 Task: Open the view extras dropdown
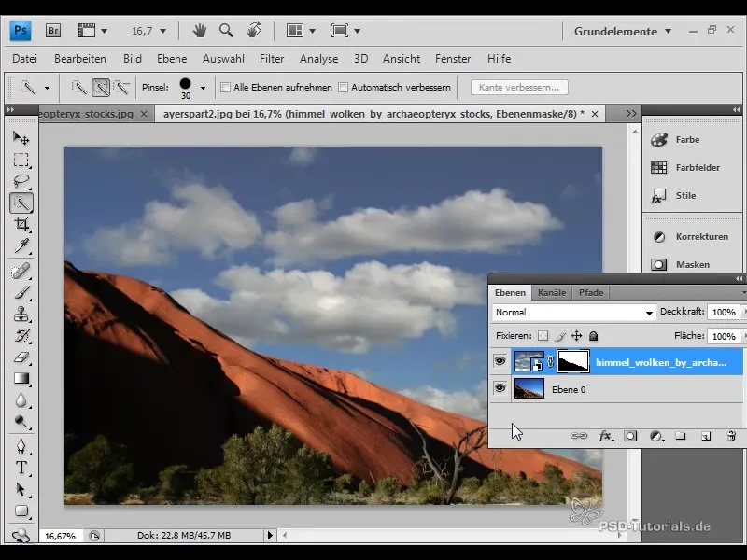point(104,31)
